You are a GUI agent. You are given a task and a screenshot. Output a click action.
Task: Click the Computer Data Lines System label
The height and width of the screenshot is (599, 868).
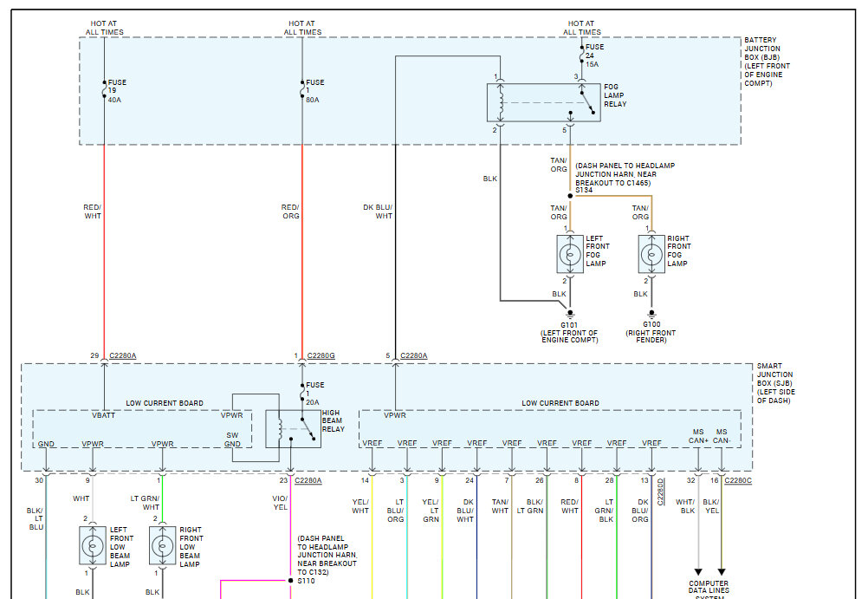click(x=709, y=589)
